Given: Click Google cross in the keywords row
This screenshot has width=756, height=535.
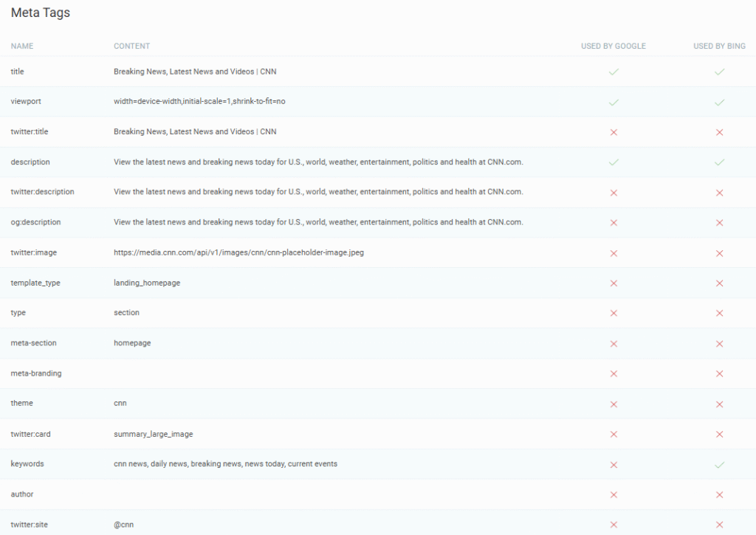Looking at the screenshot, I should (614, 465).
